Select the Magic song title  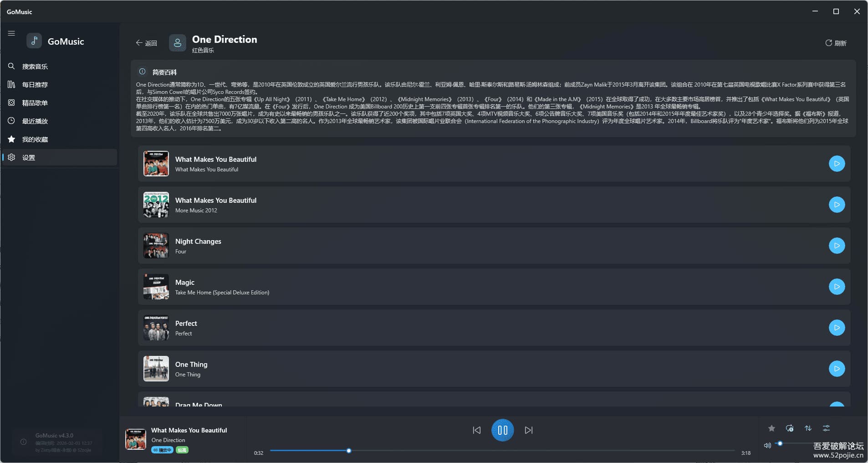[185, 283]
